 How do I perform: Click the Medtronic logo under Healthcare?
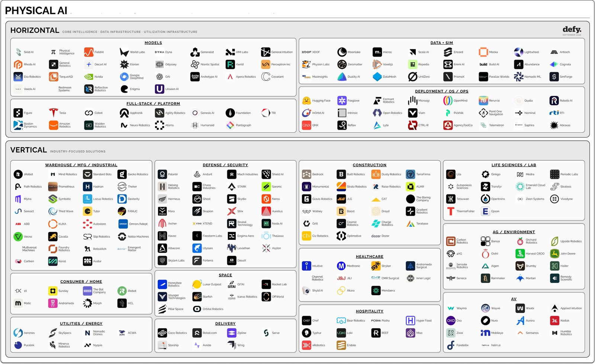pyautogui.click(x=341, y=266)
